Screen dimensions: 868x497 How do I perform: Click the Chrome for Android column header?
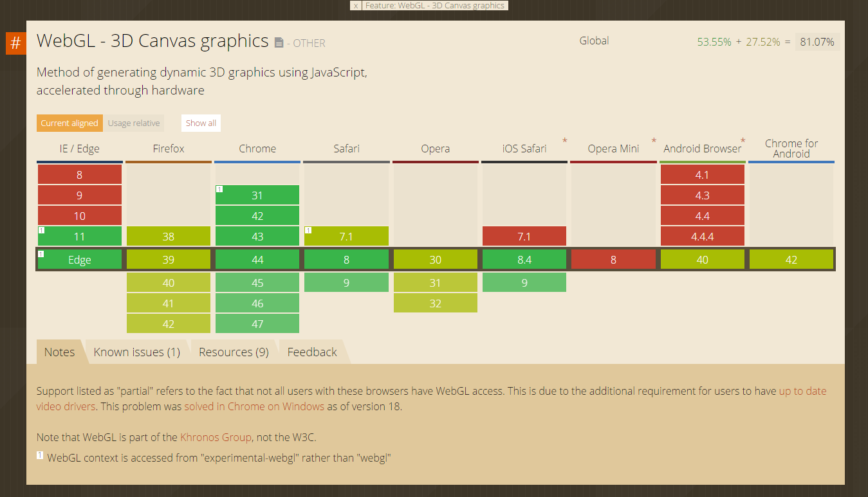point(791,149)
